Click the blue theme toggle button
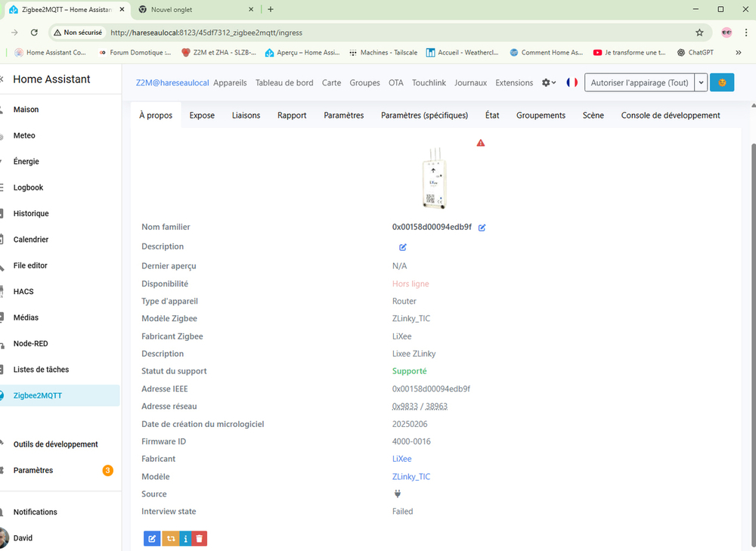 coord(722,82)
